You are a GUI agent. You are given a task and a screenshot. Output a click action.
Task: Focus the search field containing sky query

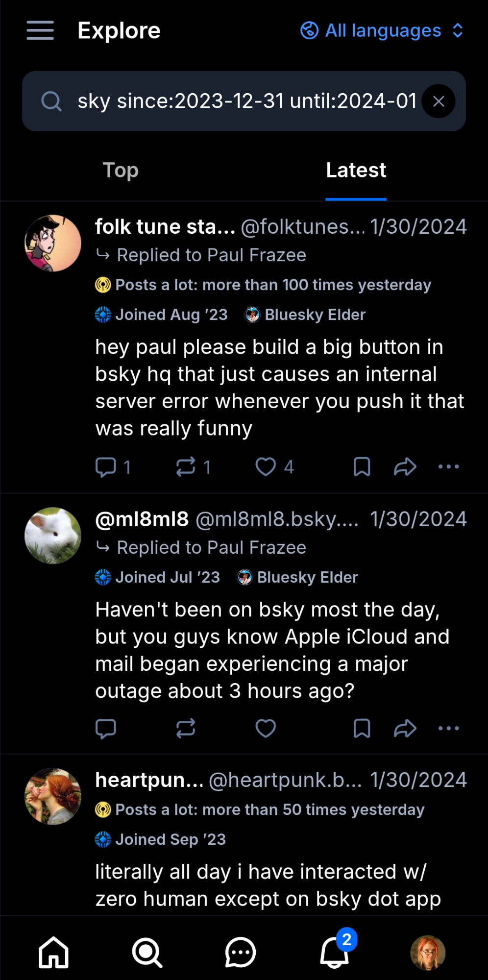245,101
